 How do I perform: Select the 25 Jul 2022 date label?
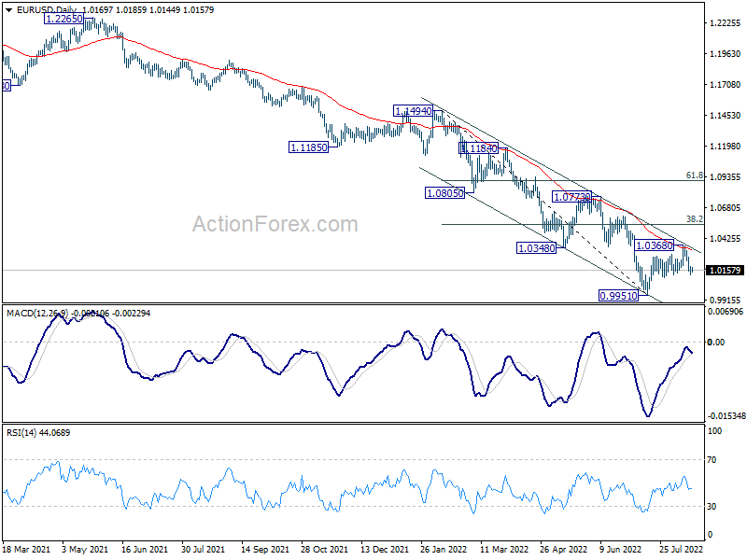coord(681,549)
